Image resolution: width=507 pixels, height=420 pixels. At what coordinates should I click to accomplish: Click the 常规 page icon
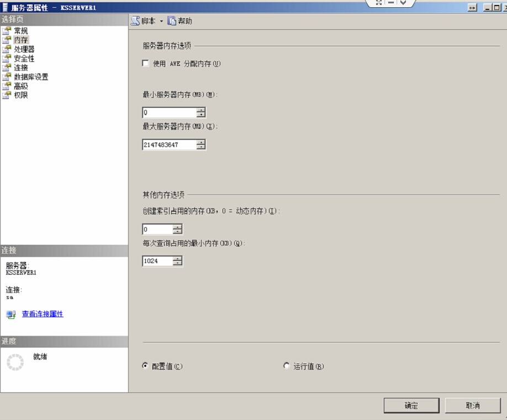click(7, 31)
